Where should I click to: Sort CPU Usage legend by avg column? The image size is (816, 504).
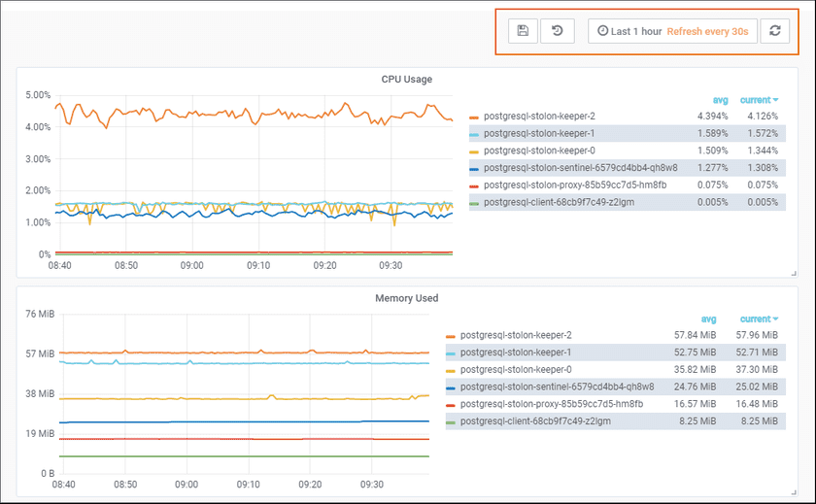point(720,100)
